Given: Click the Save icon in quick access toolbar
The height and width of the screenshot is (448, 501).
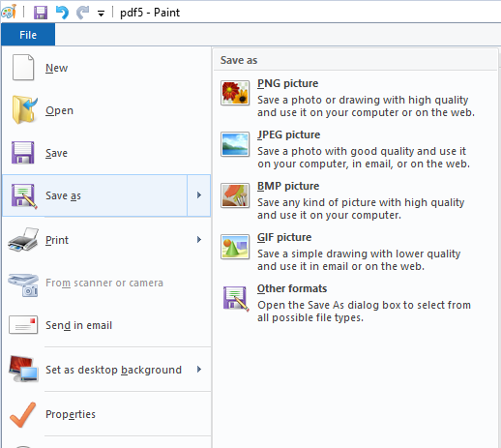Looking at the screenshot, I should [x=41, y=13].
